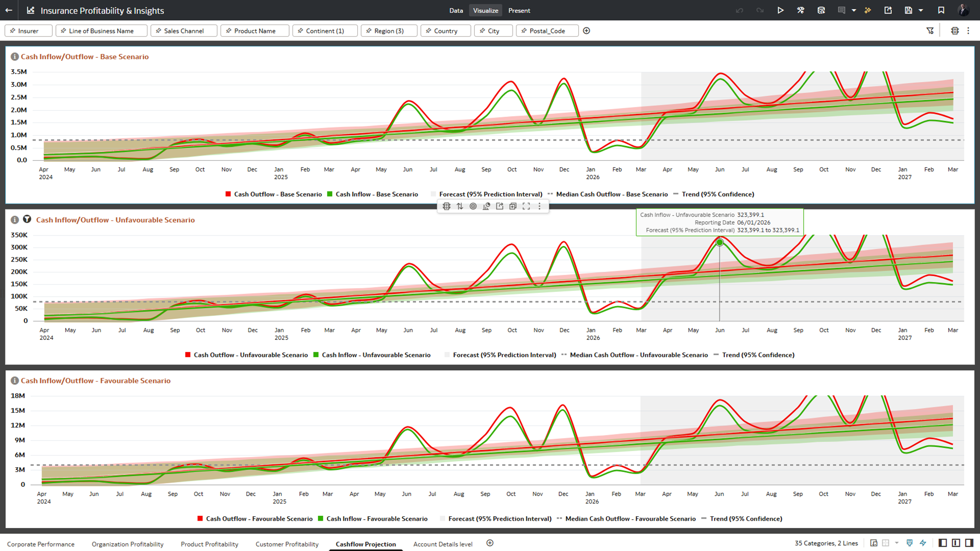Expand the Save dropdown arrow

click(x=921, y=10)
